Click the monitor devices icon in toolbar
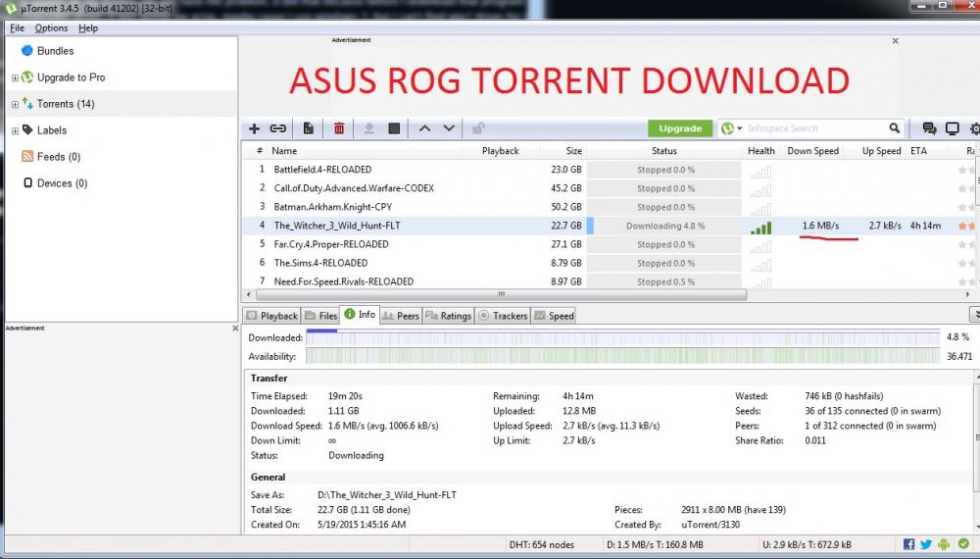 pyautogui.click(x=952, y=128)
